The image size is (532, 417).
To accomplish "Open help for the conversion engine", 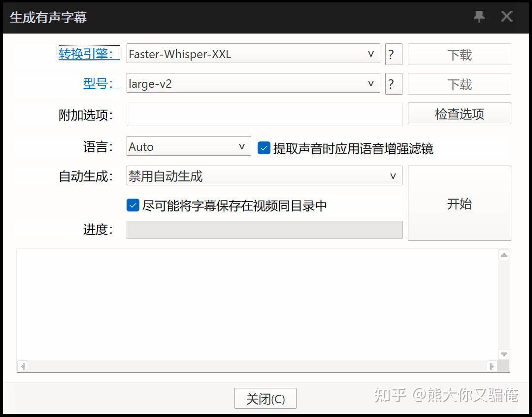I will coord(394,54).
